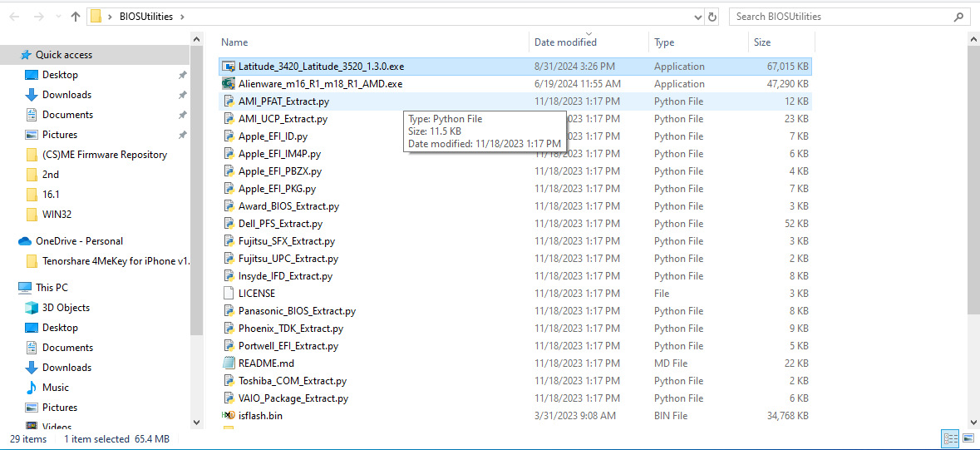Open pinned Pictures under Quick access
Screen dimensions: 980x450
coord(60,136)
